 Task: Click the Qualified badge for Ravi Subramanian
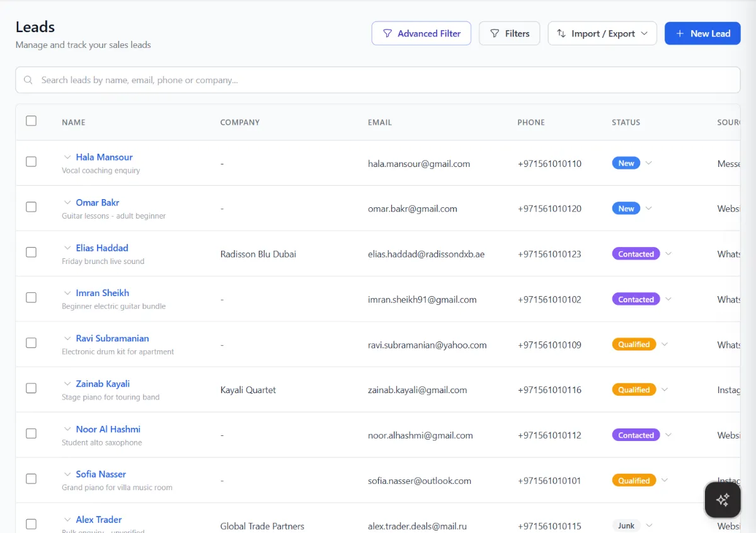634,345
